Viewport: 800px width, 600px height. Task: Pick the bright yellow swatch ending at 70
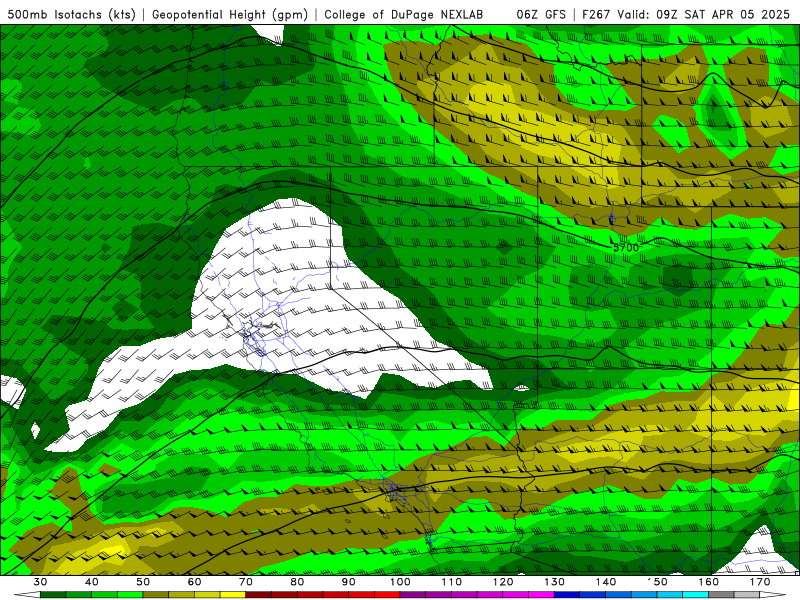click(x=233, y=595)
